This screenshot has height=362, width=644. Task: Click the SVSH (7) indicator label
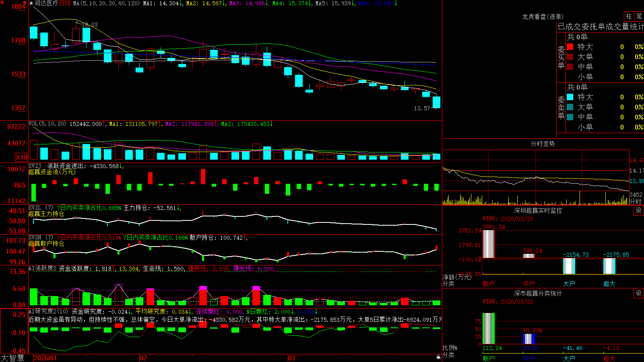(41, 238)
